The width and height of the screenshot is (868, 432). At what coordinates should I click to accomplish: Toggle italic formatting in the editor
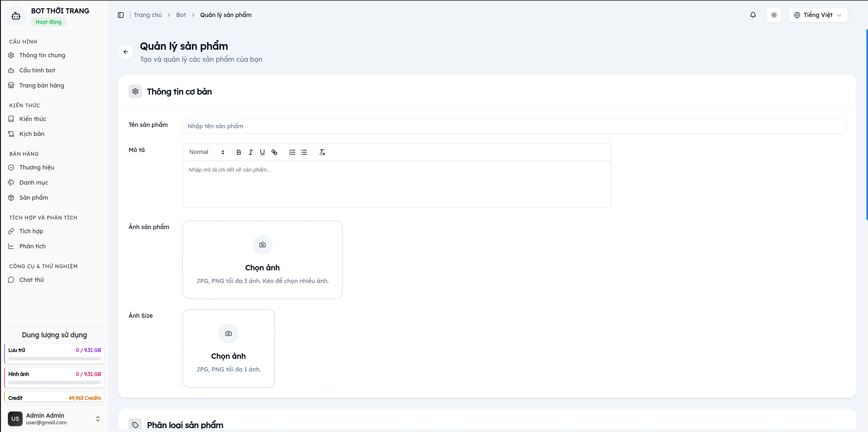pos(250,152)
